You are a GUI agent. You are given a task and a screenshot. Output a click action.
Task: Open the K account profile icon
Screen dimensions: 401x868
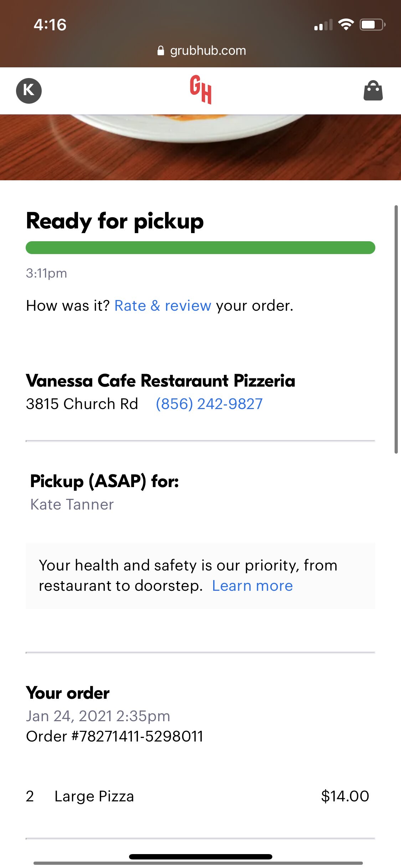pos(29,91)
